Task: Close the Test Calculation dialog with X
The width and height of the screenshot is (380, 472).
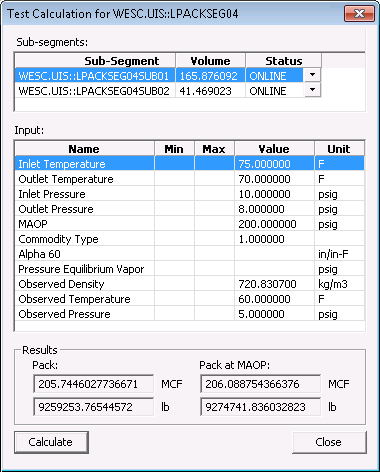Action: coord(359,14)
